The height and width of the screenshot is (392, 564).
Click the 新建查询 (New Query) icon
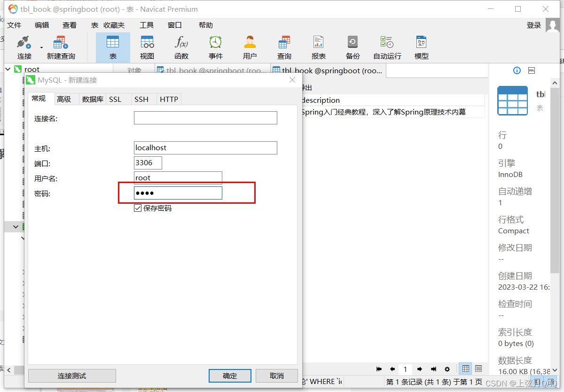tap(61, 46)
